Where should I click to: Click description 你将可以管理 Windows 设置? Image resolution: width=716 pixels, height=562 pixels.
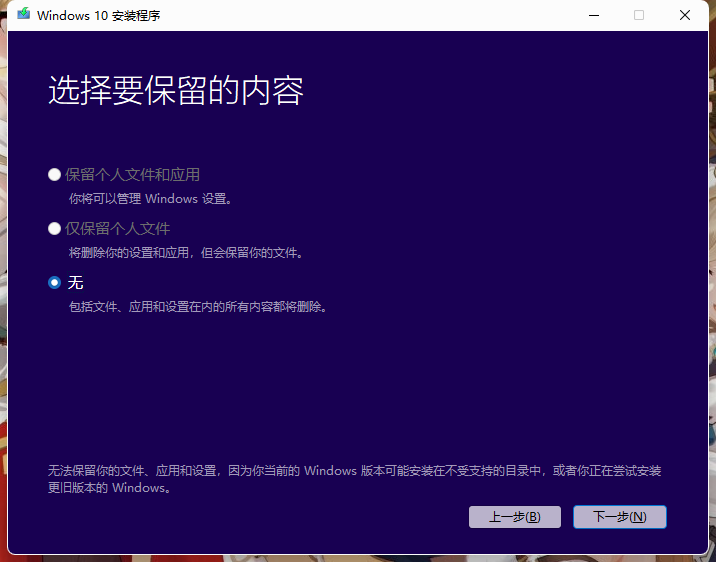(150, 199)
